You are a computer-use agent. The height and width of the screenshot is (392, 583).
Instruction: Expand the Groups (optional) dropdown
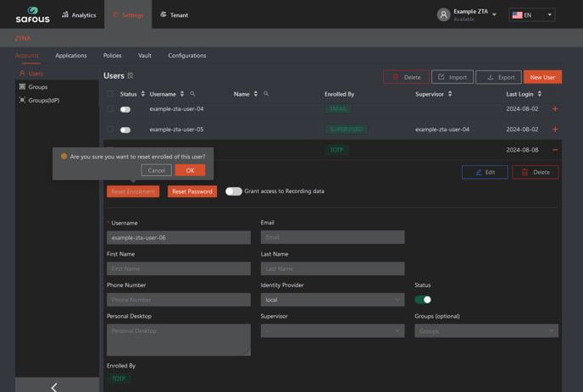[x=486, y=331]
